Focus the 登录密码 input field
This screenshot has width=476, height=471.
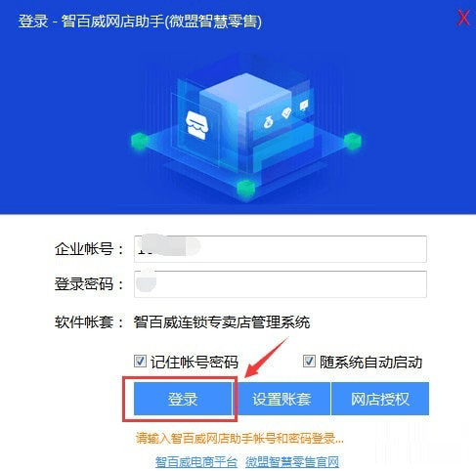pyautogui.click(x=281, y=284)
